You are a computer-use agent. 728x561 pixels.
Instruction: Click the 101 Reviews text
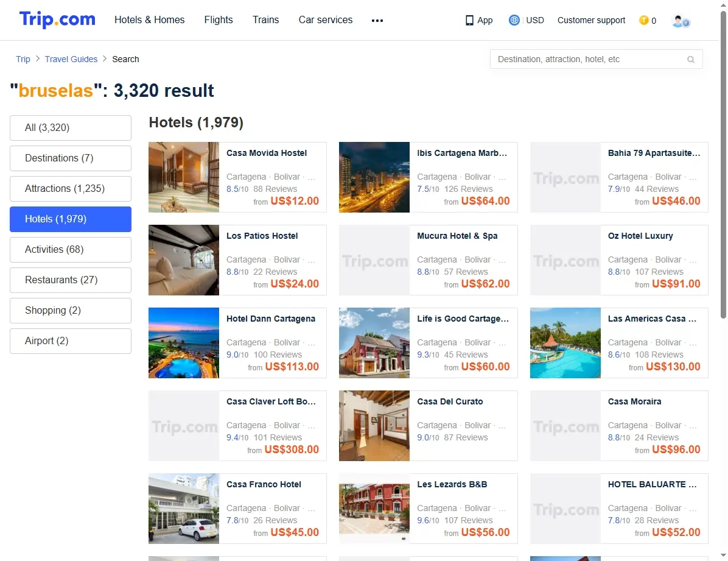pos(278,438)
